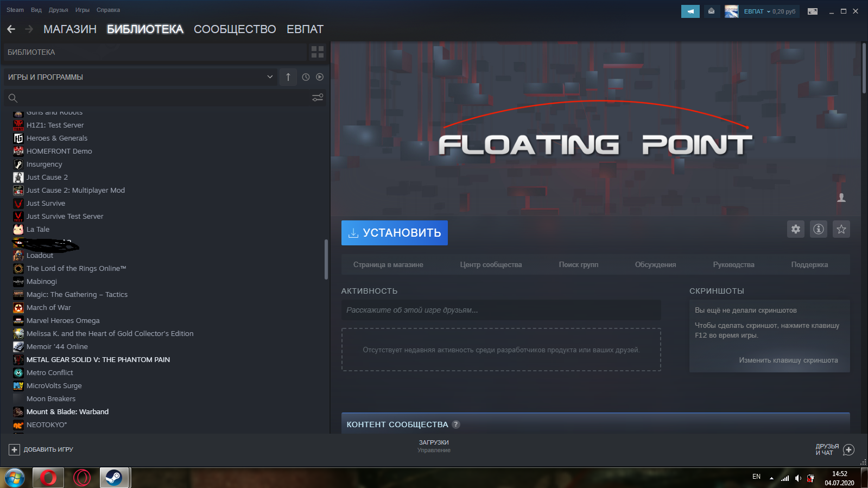The image size is (868, 488).
Task: Open Поддержка link
Action: (809, 265)
